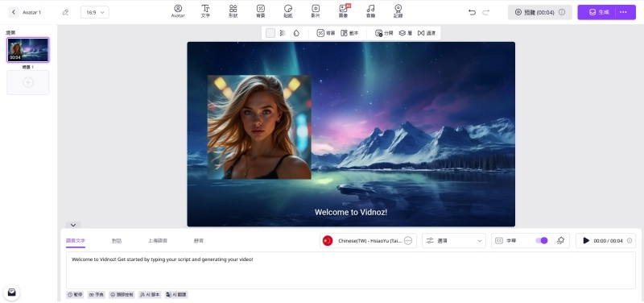The width and height of the screenshot is (644, 303).
Task: Select the scene 1 thumbnail
Action: tap(28, 50)
